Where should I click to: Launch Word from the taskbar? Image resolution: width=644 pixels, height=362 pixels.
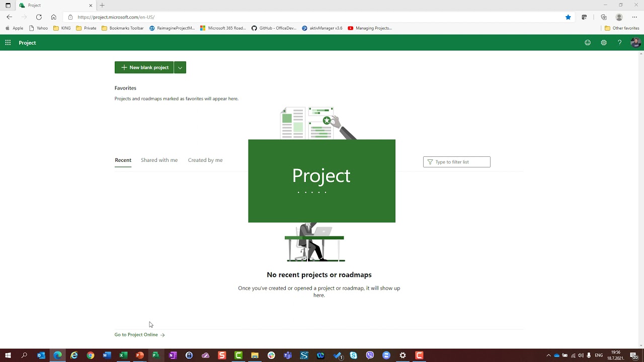point(107,355)
